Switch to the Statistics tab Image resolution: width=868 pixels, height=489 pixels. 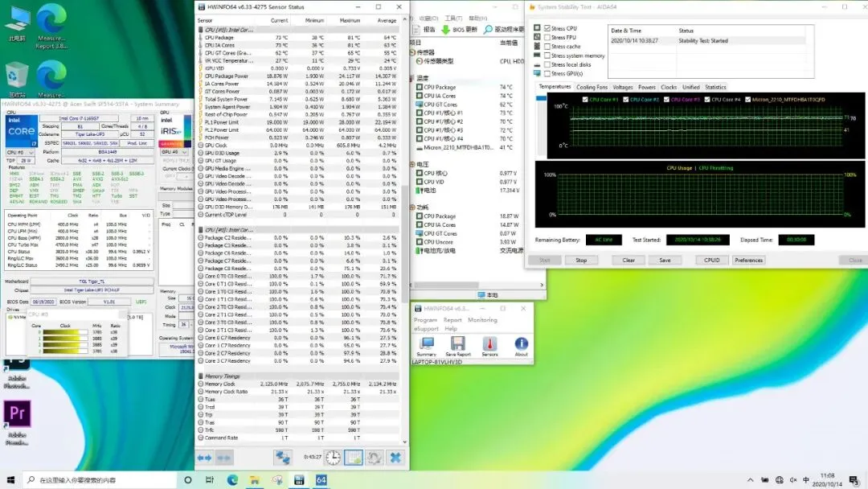(x=715, y=87)
